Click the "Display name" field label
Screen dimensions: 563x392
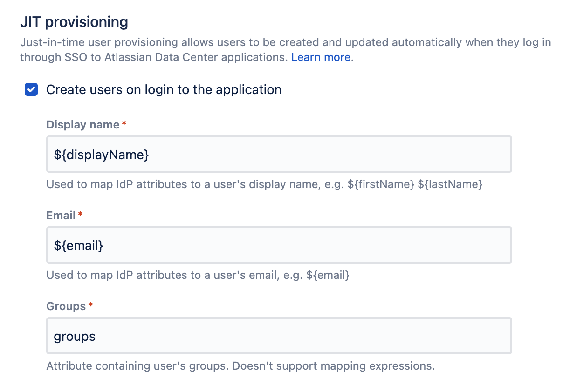(83, 125)
